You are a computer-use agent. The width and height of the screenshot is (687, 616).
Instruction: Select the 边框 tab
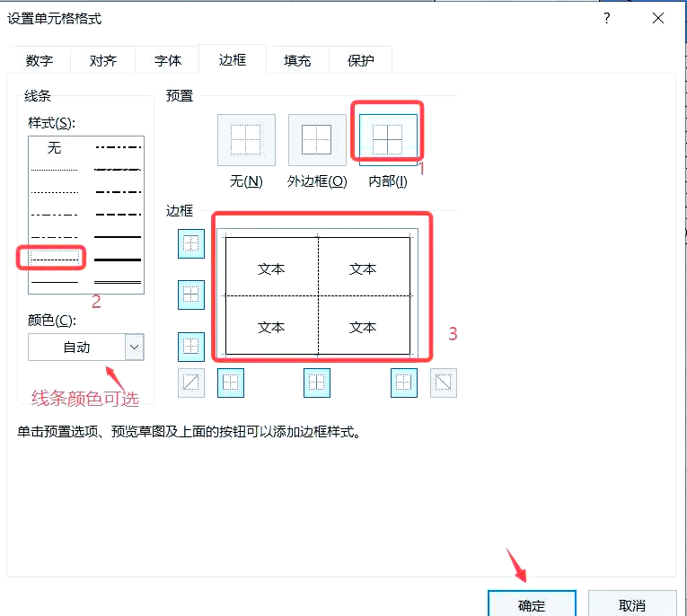pyautogui.click(x=233, y=59)
